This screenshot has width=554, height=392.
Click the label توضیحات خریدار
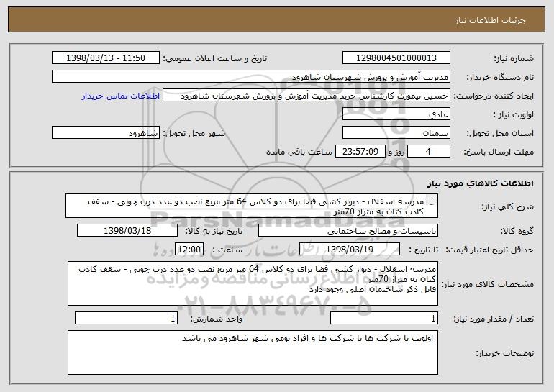pyautogui.click(x=505, y=353)
